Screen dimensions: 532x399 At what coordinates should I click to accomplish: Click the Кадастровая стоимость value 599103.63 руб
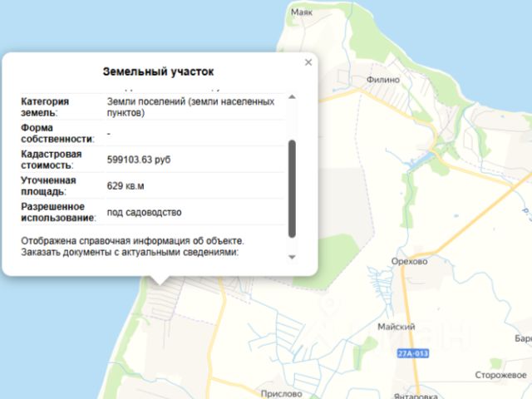[x=139, y=160]
